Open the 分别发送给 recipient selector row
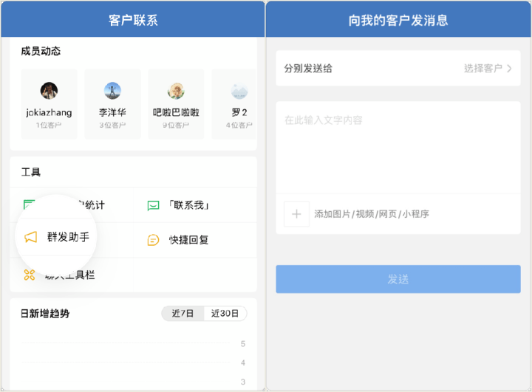The height and width of the screenshot is (392, 532). pos(398,69)
